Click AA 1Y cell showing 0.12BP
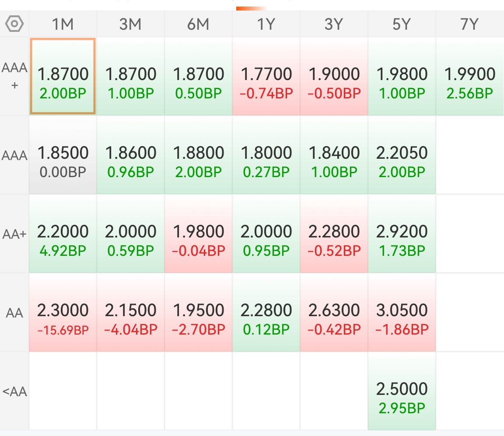Screen dimensions: 504x436 click(x=266, y=313)
